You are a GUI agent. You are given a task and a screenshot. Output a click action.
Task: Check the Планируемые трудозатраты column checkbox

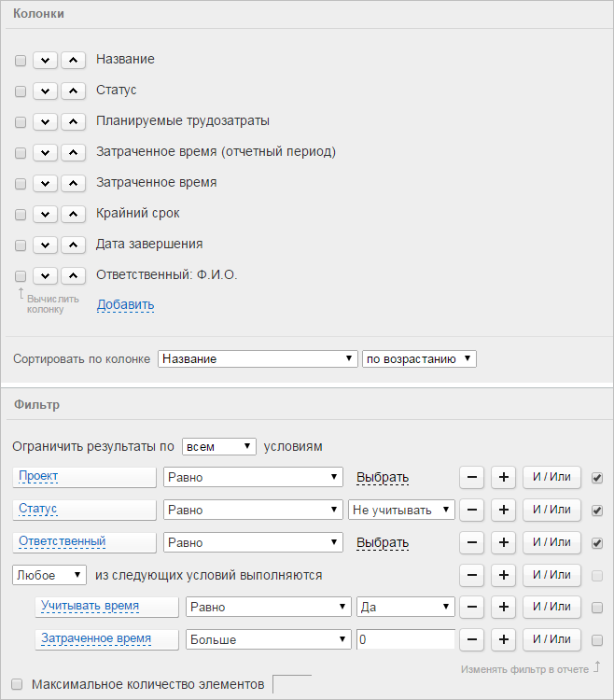[21, 122]
